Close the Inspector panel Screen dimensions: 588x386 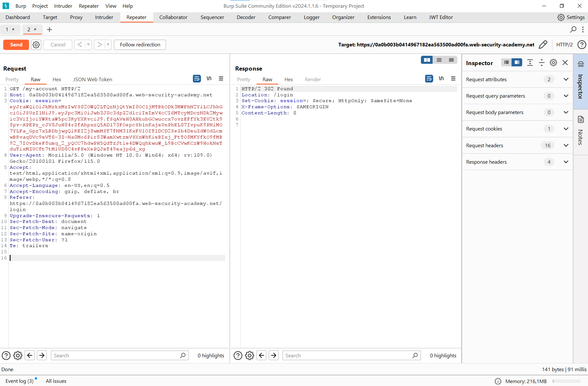[565, 63]
